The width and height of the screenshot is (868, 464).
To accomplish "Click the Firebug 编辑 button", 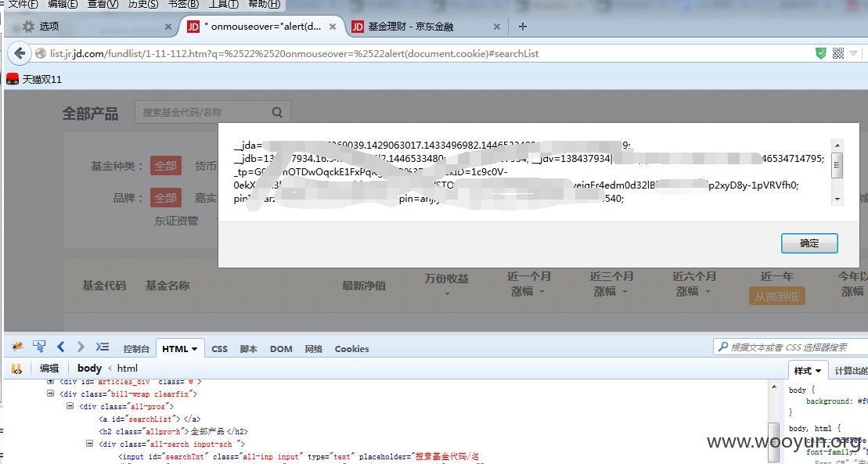I will tap(49, 369).
